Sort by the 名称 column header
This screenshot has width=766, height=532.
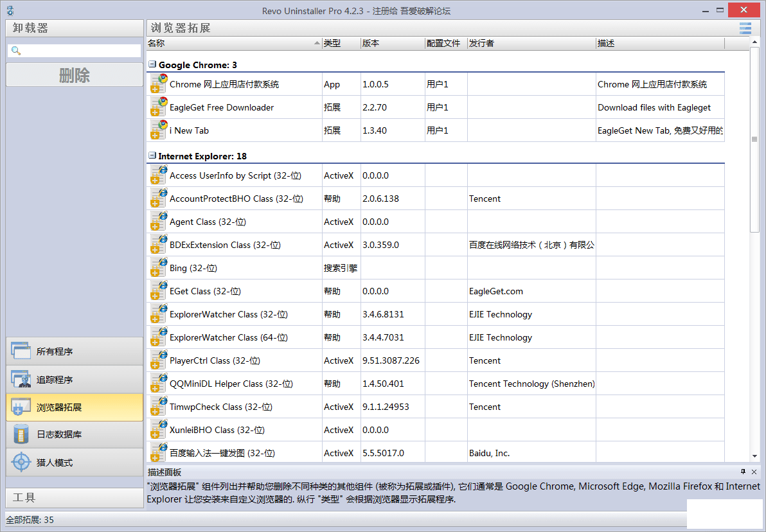point(234,43)
